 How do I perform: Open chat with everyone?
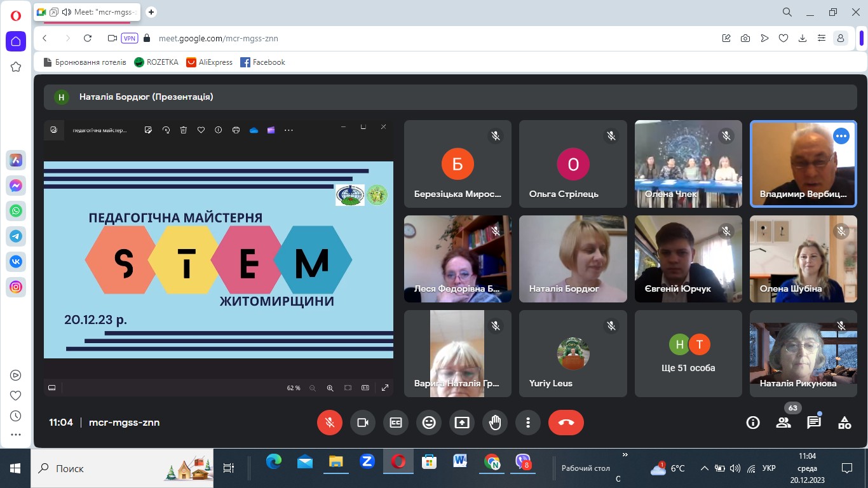click(814, 423)
